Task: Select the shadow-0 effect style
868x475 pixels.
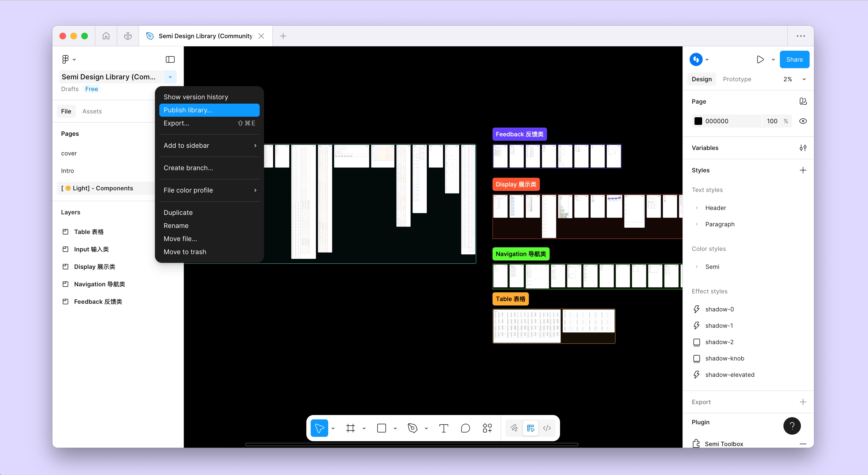Action: coord(719,309)
